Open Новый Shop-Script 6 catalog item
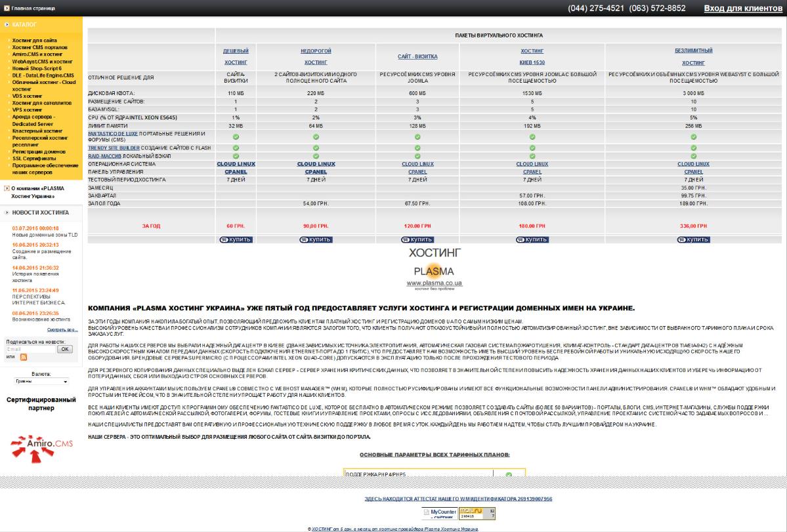Screen dimensions: 787x532 37,68
